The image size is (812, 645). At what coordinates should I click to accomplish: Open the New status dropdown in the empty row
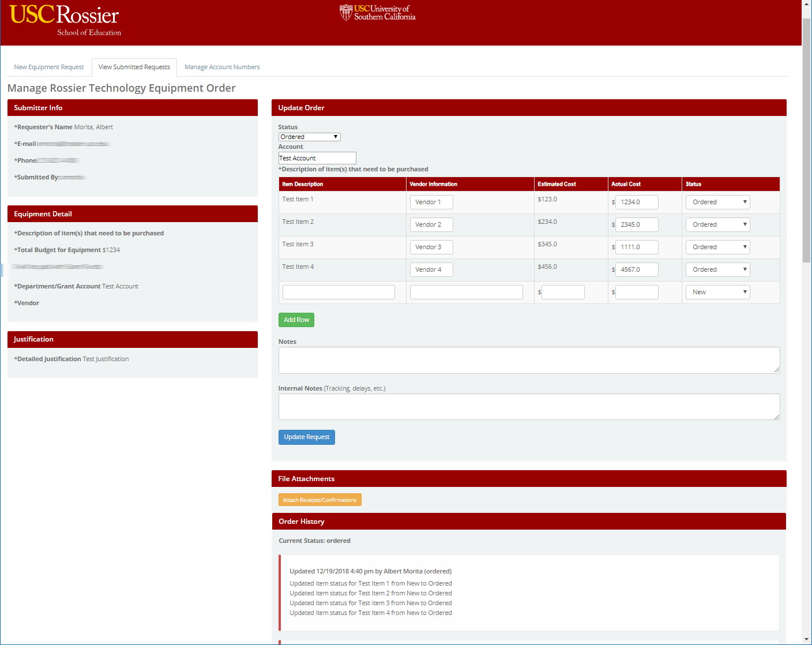[x=717, y=292]
